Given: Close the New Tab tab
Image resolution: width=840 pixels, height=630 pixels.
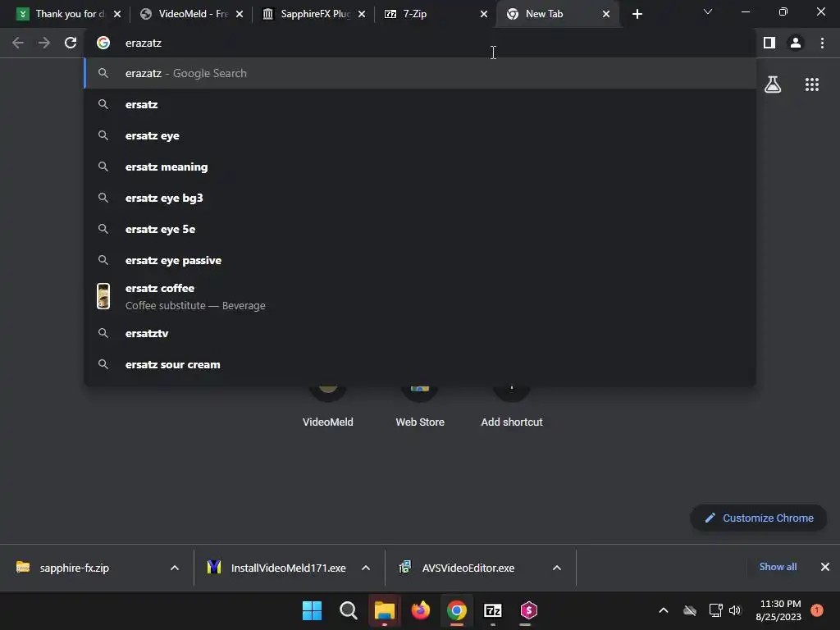Looking at the screenshot, I should [606, 14].
